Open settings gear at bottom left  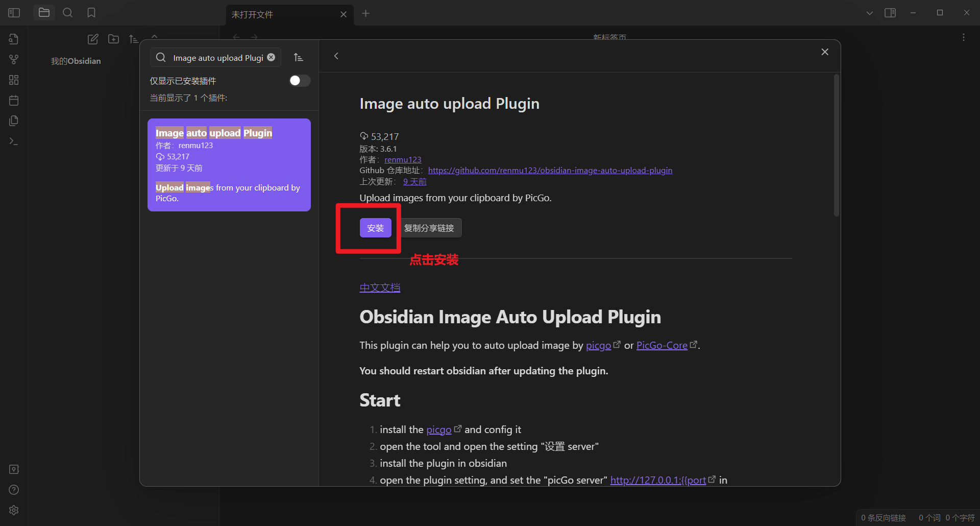[x=14, y=510]
